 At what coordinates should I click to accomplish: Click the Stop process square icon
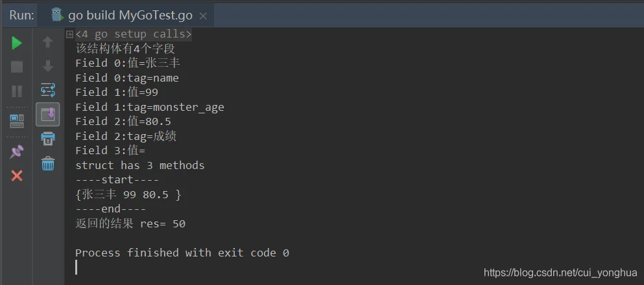(x=17, y=67)
